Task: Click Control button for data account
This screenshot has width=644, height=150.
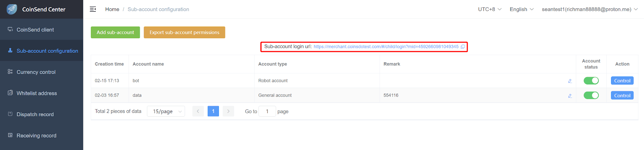Action: tap(622, 95)
